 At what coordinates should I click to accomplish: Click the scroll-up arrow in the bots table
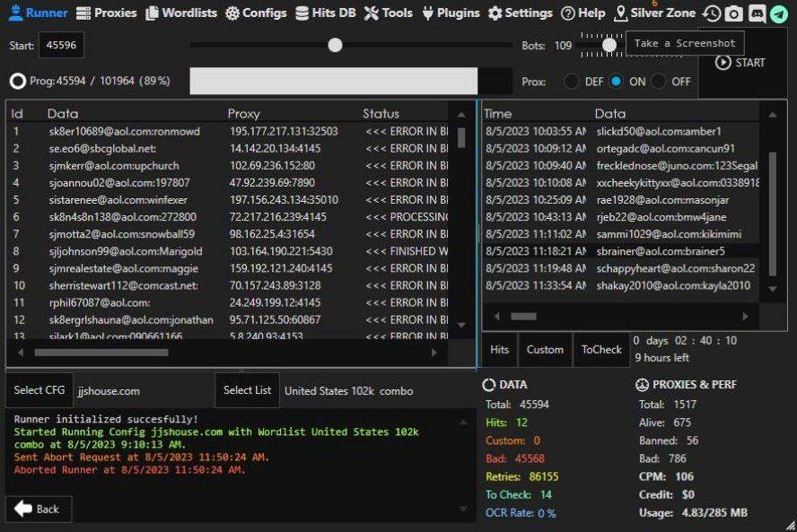tap(461, 115)
